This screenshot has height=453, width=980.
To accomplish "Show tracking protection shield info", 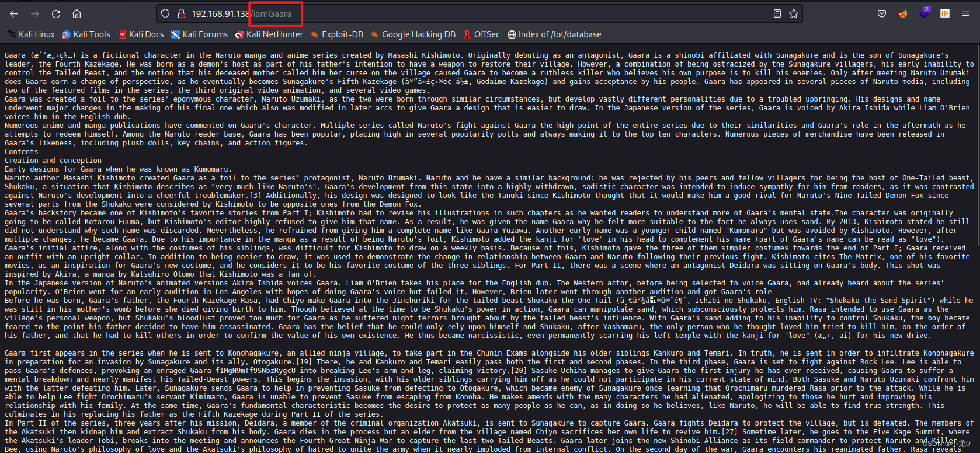I will point(165,13).
